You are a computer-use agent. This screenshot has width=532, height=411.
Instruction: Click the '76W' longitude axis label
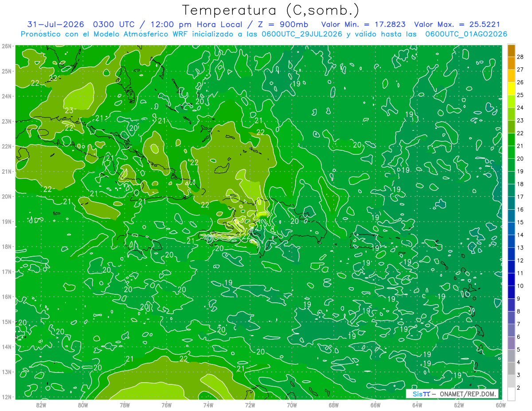166,404
